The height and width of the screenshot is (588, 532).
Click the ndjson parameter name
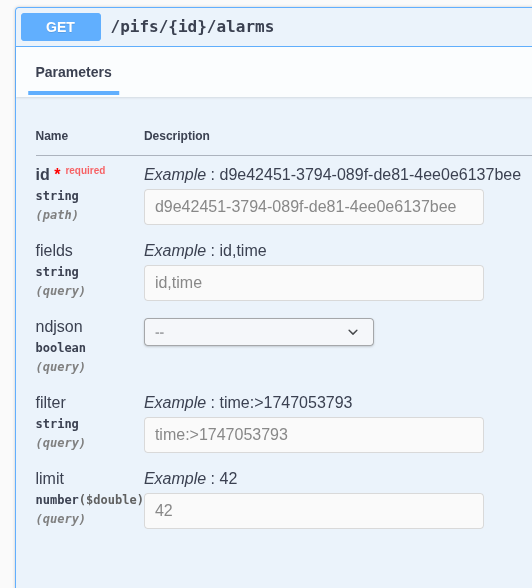pos(59,327)
